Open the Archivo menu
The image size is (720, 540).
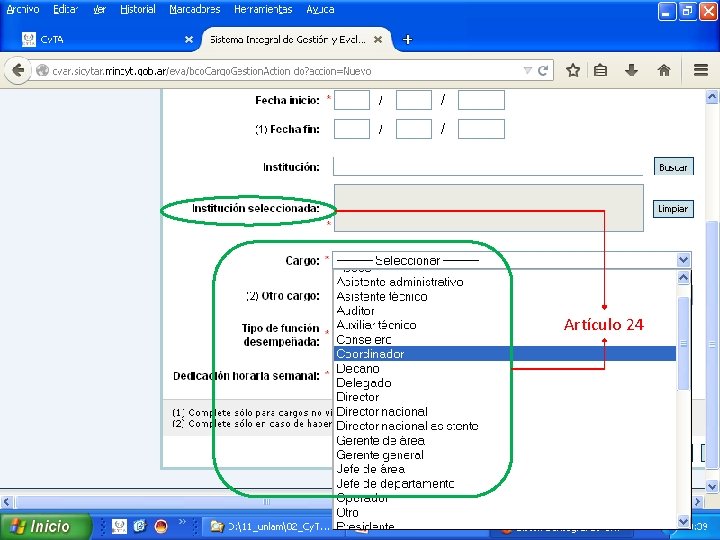pyautogui.click(x=23, y=9)
